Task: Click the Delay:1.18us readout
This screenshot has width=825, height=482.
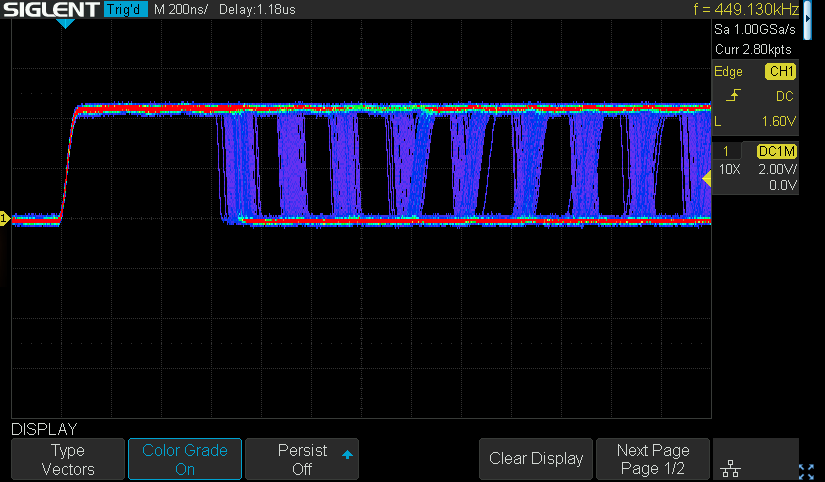Action: (257, 9)
